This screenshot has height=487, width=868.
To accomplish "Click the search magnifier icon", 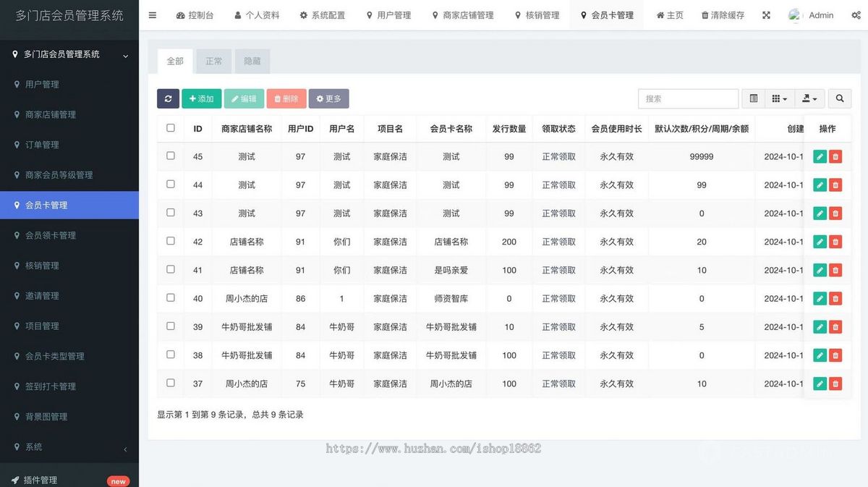I will (839, 98).
